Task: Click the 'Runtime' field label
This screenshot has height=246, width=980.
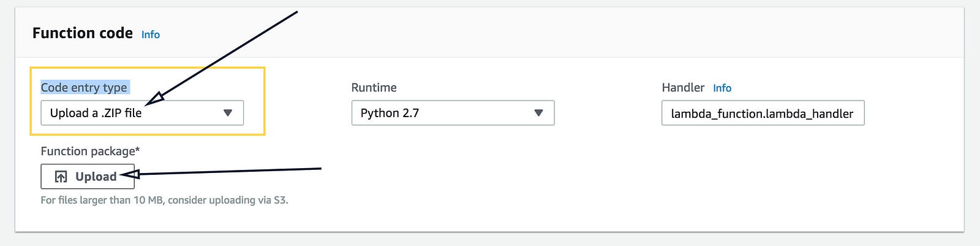Action: coord(374,88)
